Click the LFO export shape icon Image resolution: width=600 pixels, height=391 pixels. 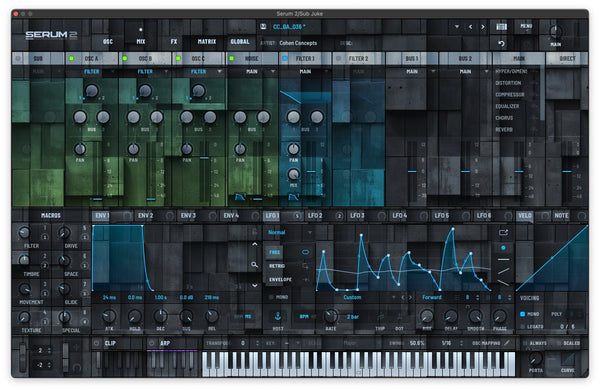(x=503, y=232)
